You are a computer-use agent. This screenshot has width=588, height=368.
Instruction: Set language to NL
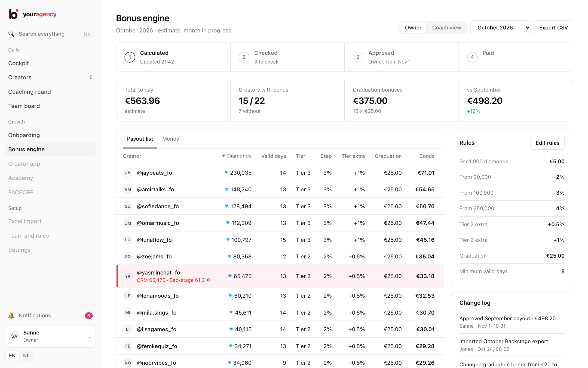[26, 356]
